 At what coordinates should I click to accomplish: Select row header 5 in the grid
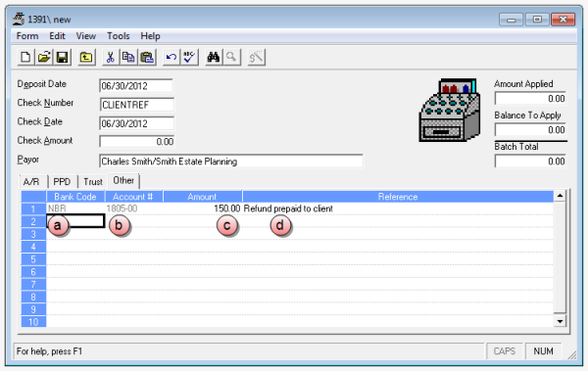[x=33, y=259]
